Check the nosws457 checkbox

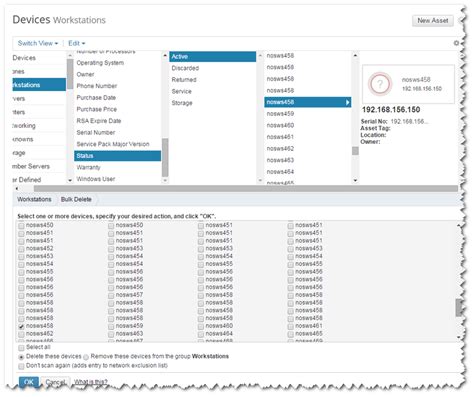[111, 295]
